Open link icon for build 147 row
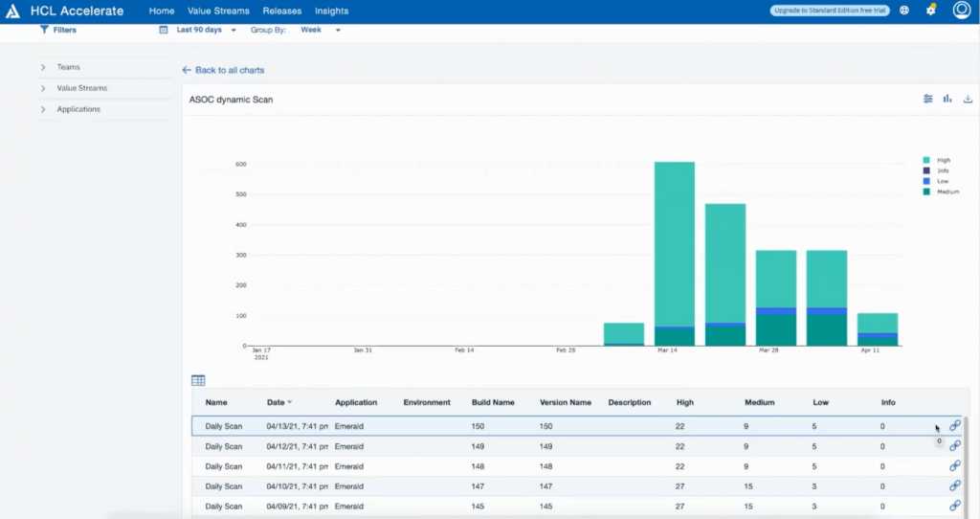Screen dimensions: 980x519 (954, 485)
